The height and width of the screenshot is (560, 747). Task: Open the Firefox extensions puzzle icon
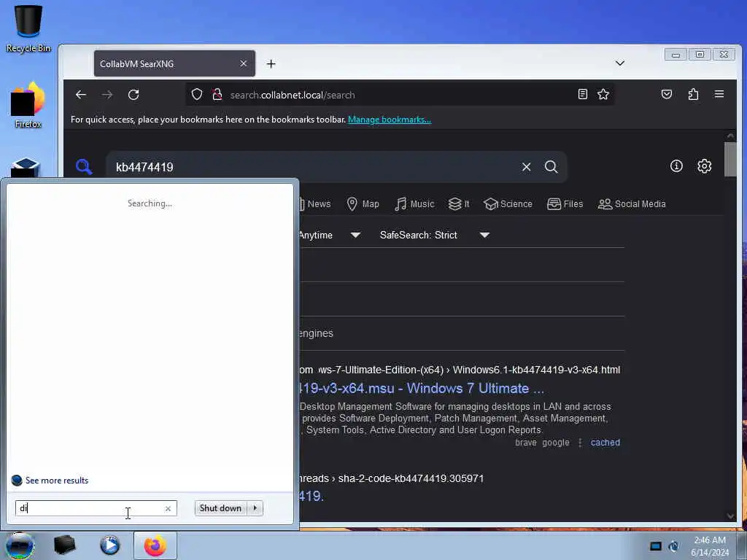tap(693, 94)
